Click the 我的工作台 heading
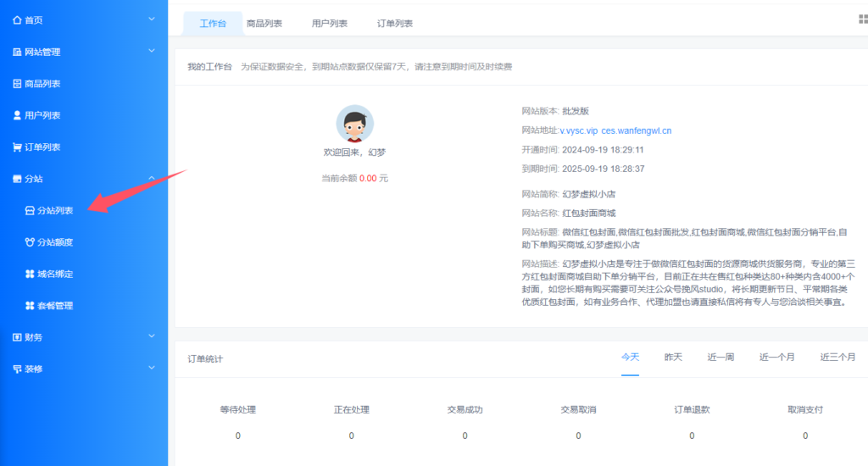The width and height of the screenshot is (868, 466). coord(210,67)
